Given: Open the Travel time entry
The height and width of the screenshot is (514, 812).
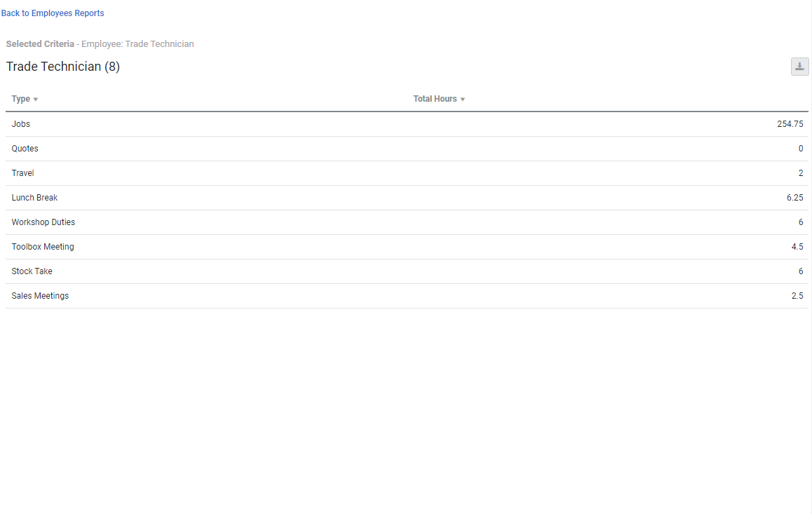Looking at the screenshot, I should [x=22, y=173].
